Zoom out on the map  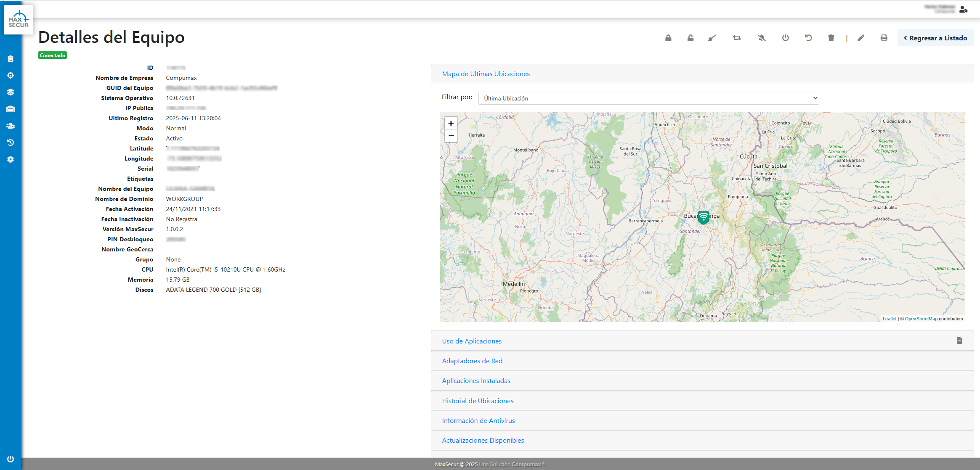coord(451,136)
